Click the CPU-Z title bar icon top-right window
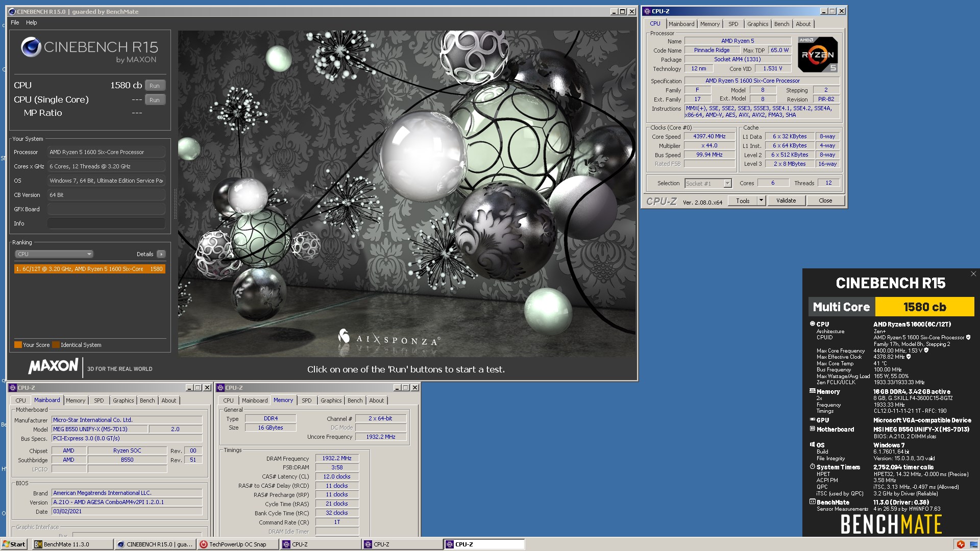 647,11
